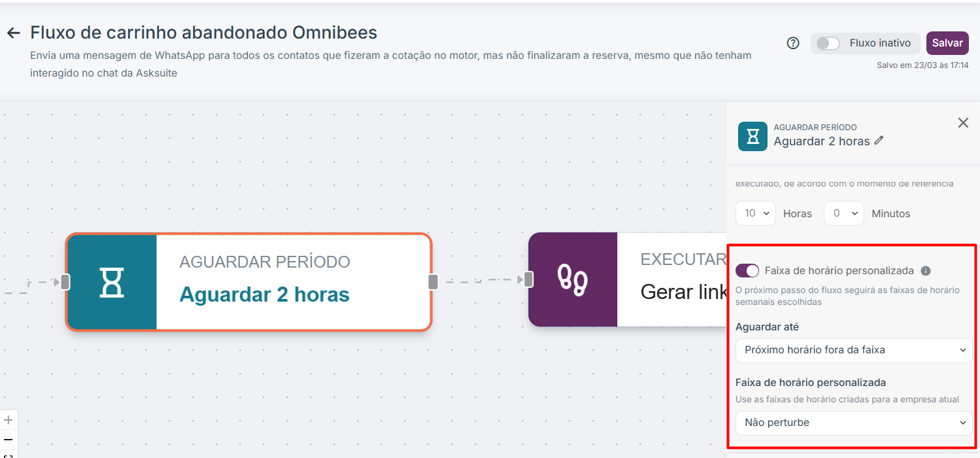980x458 pixels.
Task: Open the Horas dropdown showing 10
Action: (x=756, y=213)
